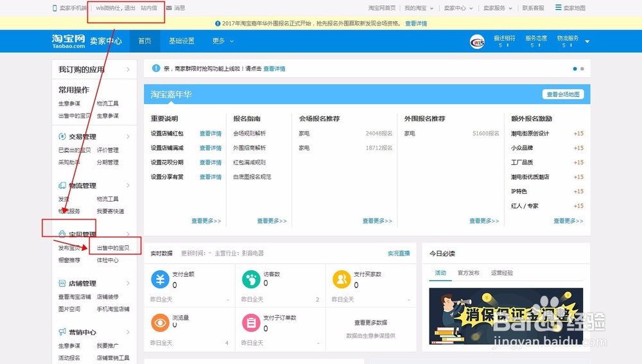
Task: Open 出售中的宝贝 under 宝贝管理
Action: tap(113, 248)
